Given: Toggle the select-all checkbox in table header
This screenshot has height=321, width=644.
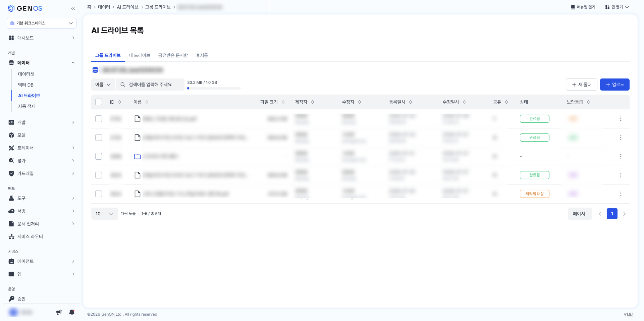Looking at the screenshot, I should point(99,102).
